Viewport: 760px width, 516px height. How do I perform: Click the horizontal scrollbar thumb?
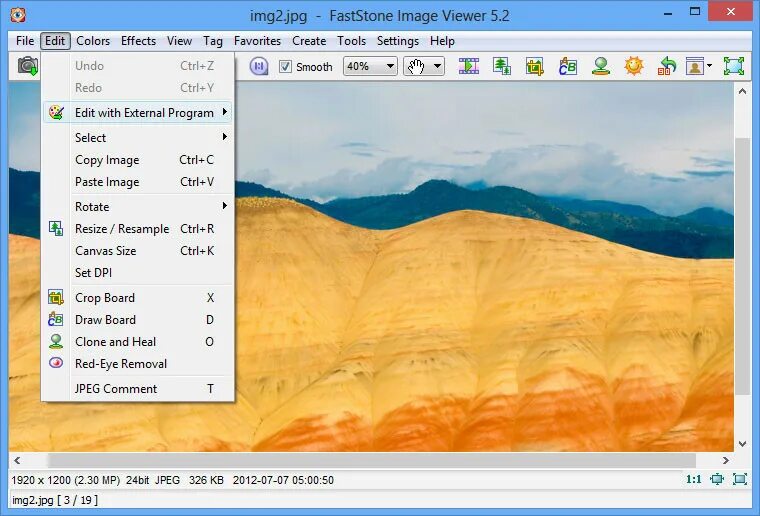(371, 460)
